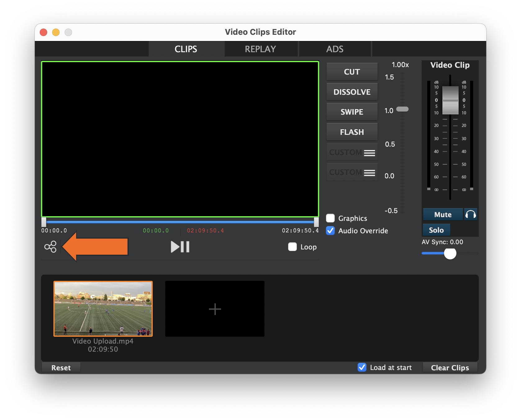This screenshot has height=420, width=521.
Task: Select the CLIPS tab
Action: tap(186, 49)
